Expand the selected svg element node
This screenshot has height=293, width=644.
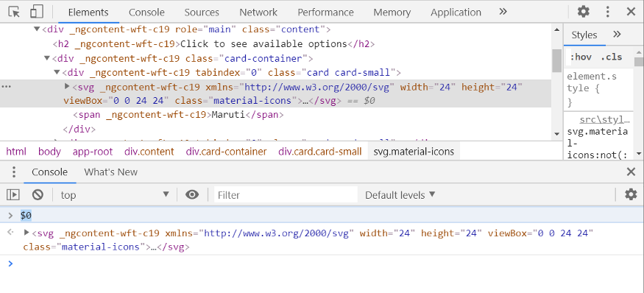pyautogui.click(x=68, y=87)
